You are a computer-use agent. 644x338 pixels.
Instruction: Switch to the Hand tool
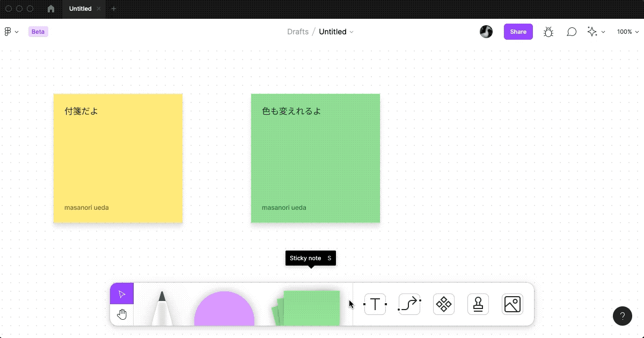122,314
